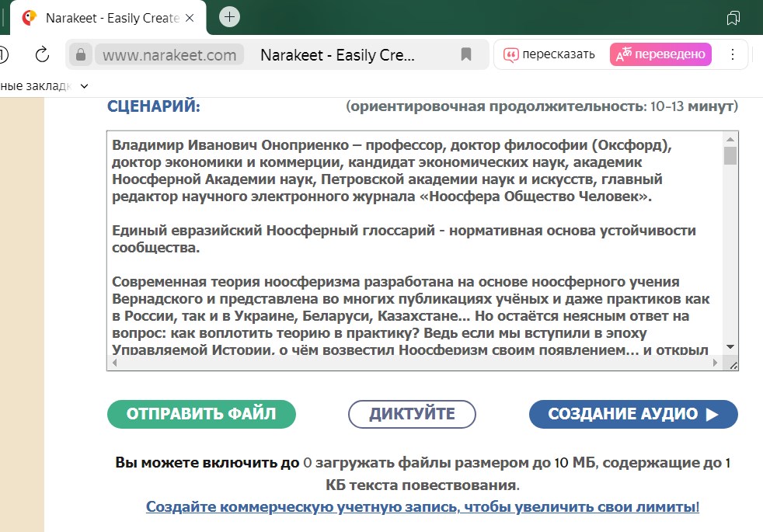Click the horizontal scrollbar right arrow
This screenshot has height=532, width=763.
pyautogui.click(x=715, y=362)
